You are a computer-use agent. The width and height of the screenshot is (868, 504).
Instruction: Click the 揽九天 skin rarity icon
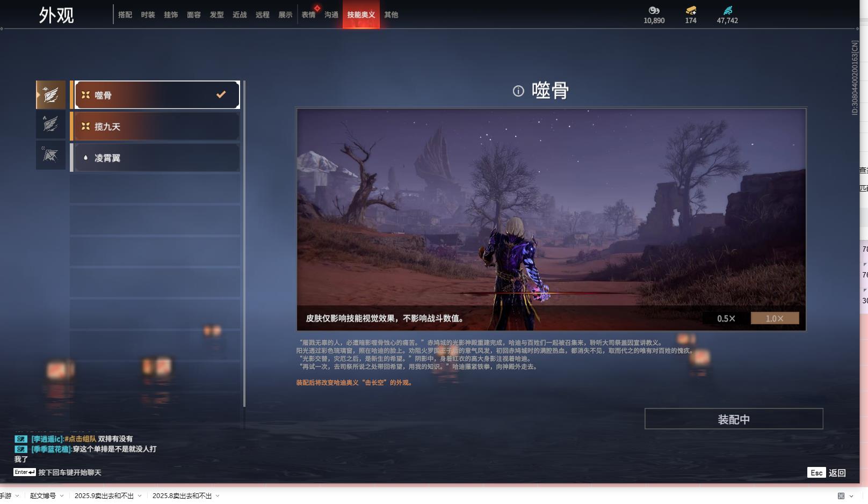[85, 126]
